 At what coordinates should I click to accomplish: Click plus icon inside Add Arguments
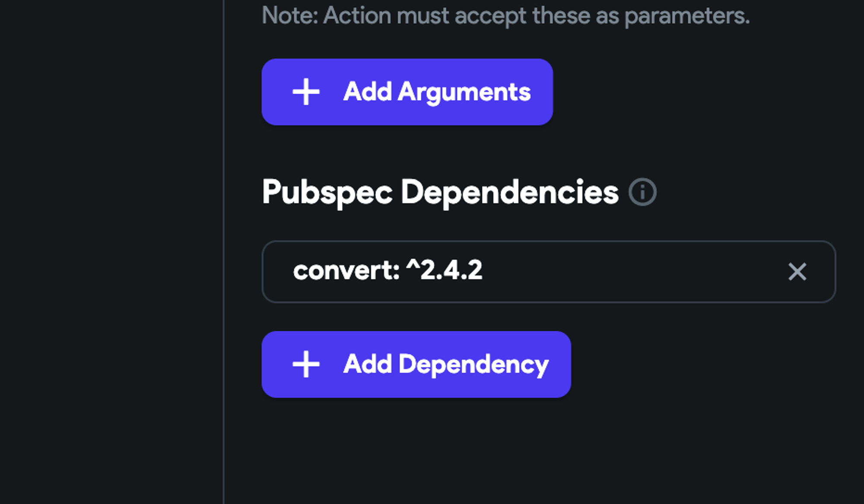tap(306, 92)
